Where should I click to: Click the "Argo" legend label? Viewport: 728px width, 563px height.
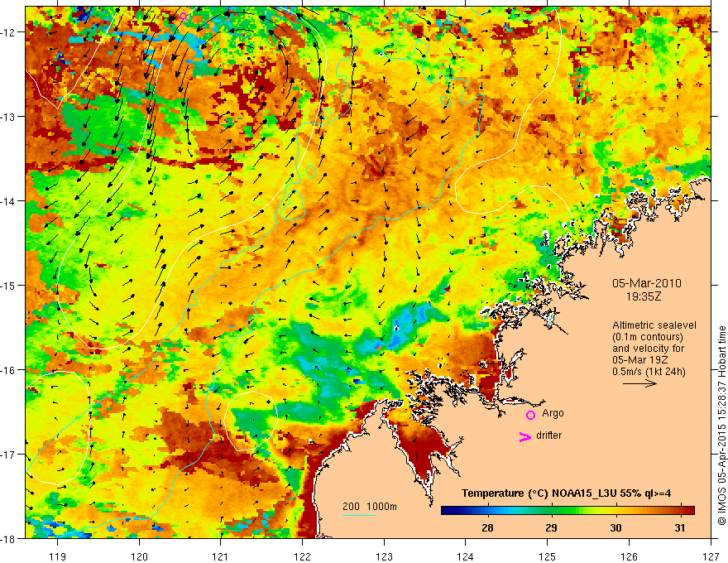click(x=553, y=413)
